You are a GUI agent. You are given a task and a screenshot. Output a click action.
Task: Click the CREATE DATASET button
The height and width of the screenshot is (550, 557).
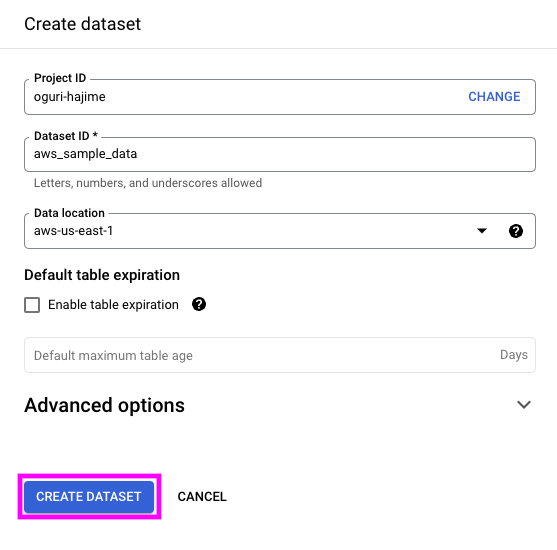pyautogui.click(x=89, y=497)
